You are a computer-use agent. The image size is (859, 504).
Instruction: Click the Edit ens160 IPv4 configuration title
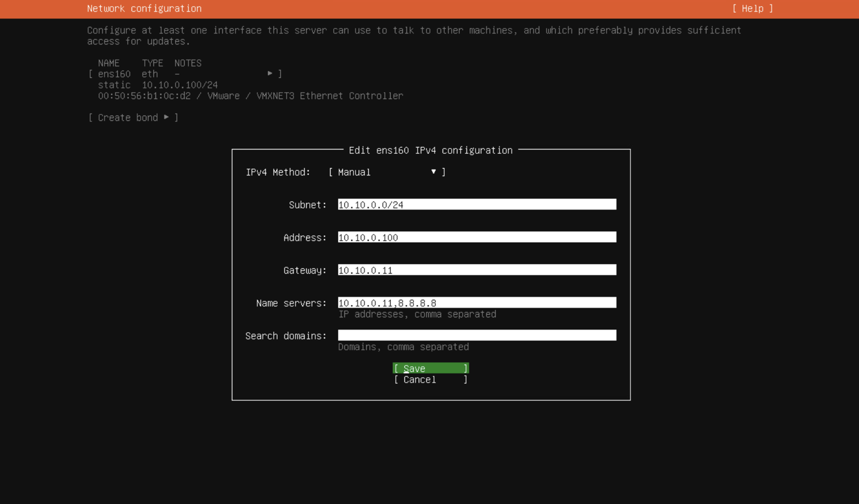point(430,150)
